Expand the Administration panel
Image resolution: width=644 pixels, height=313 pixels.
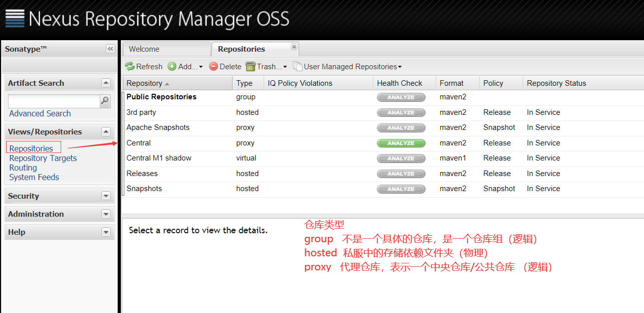(x=106, y=214)
